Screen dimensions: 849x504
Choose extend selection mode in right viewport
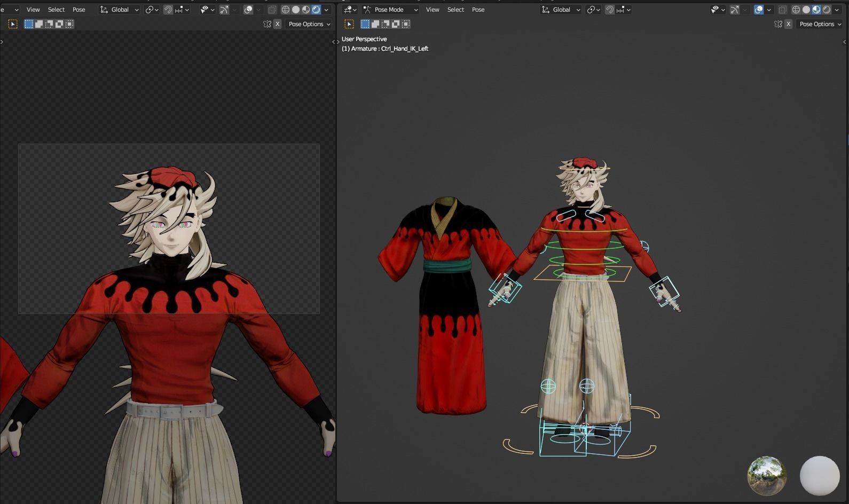pyautogui.click(x=375, y=24)
